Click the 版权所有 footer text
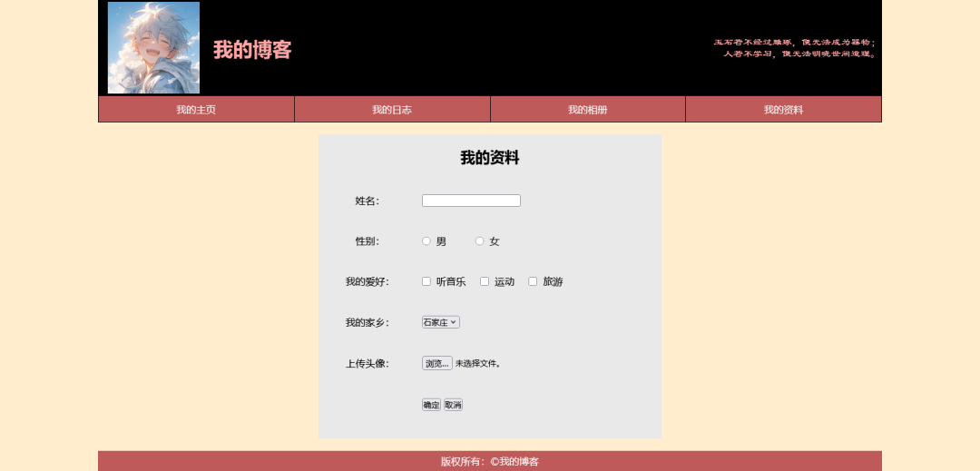Image resolution: width=980 pixels, height=471 pixels. [x=490, y=461]
